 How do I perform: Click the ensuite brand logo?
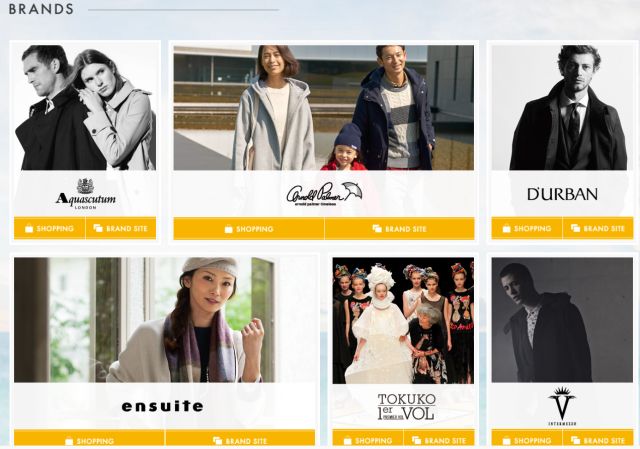[162, 406]
